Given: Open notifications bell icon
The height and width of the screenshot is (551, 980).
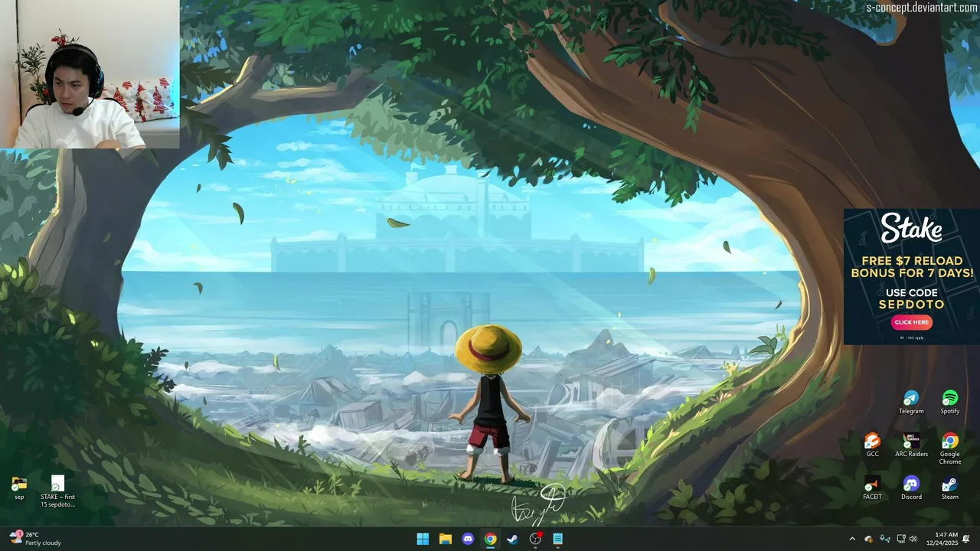Looking at the screenshot, I should pos(967,539).
